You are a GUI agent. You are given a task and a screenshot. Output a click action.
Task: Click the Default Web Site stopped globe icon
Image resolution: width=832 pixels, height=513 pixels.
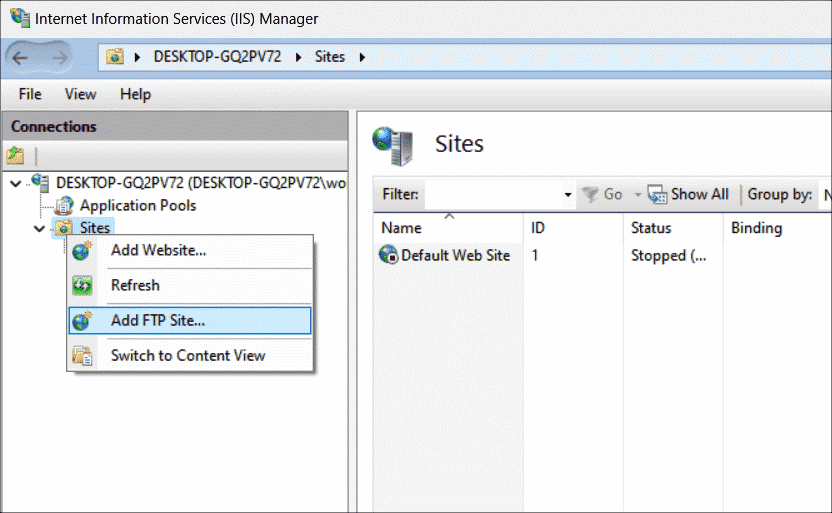388,255
